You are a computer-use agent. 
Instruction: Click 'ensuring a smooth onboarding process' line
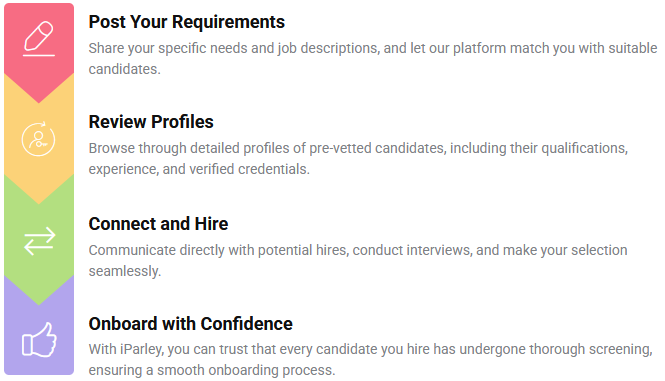pyautogui.click(x=212, y=370)
